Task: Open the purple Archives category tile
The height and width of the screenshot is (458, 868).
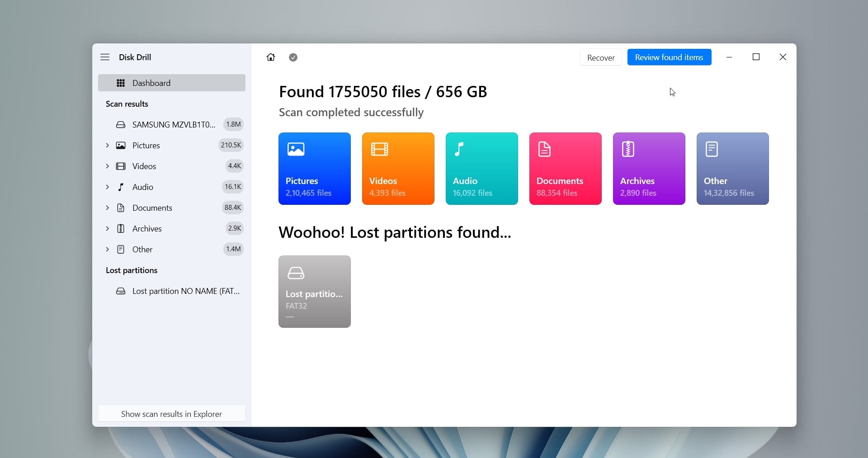Action: tap(649, 169)
